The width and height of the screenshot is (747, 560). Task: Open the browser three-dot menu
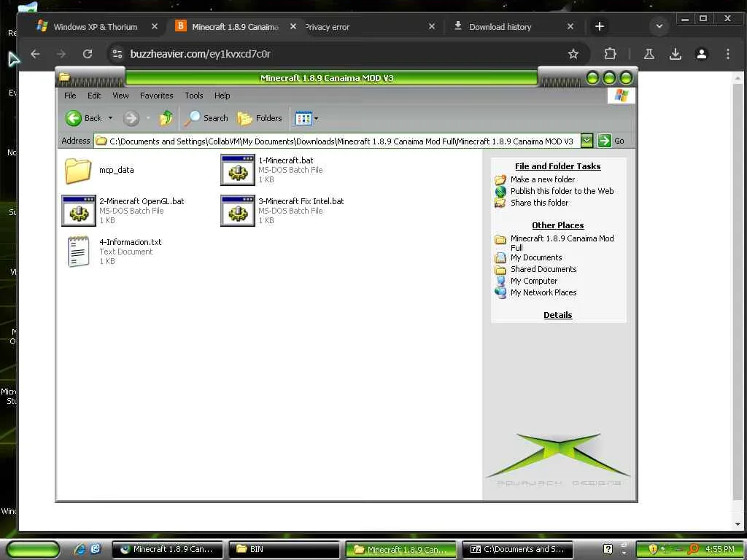pyautogui.click(x=727, y=54)
